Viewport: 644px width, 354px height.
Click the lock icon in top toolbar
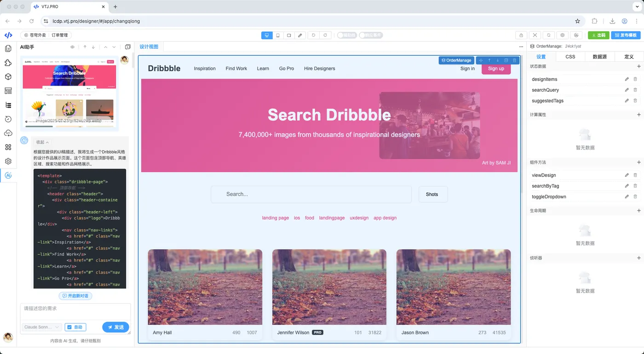coord(521,35)
